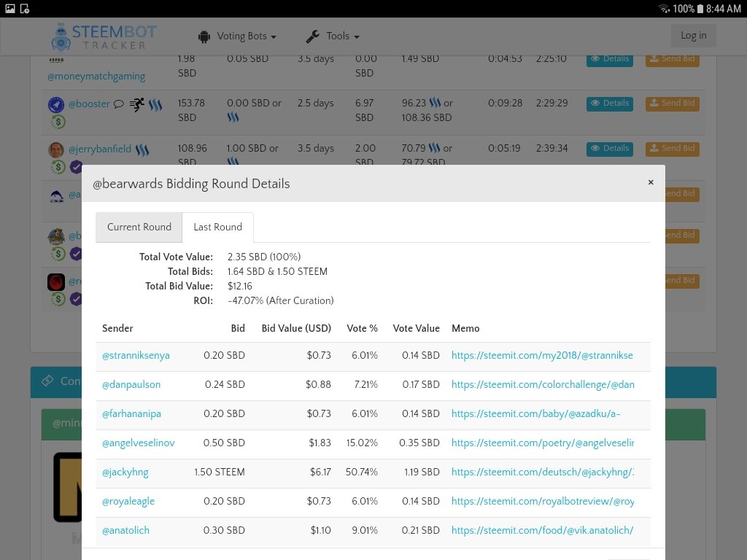Click the purple verified badge under @jerrybanfield
Viewport: 747px width, 560px height.
coord(76,167)
